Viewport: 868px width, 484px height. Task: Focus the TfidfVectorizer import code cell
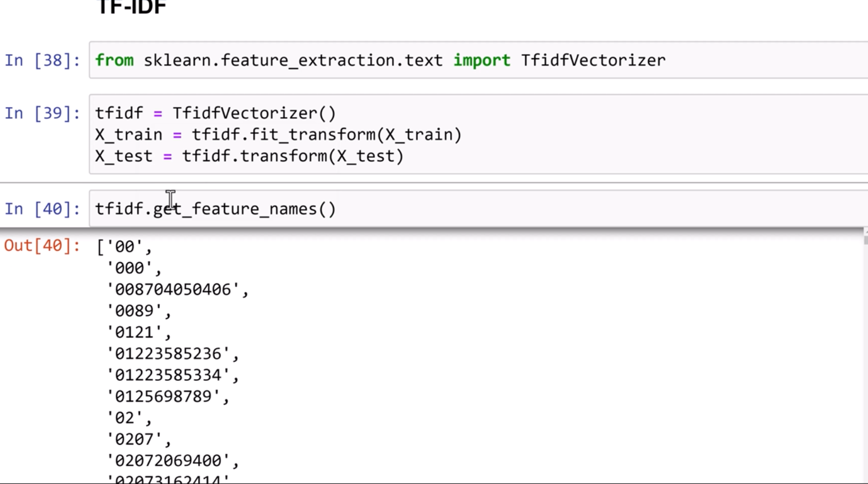coord(478,60)
